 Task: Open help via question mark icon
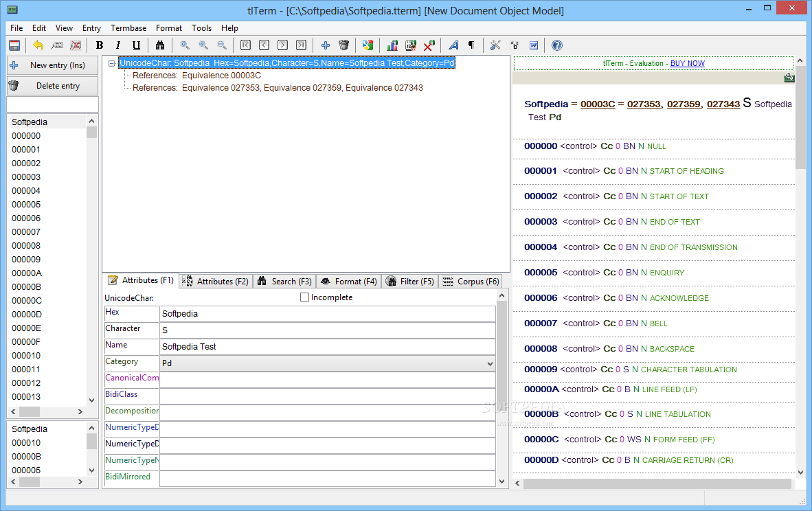pos(557,45)
